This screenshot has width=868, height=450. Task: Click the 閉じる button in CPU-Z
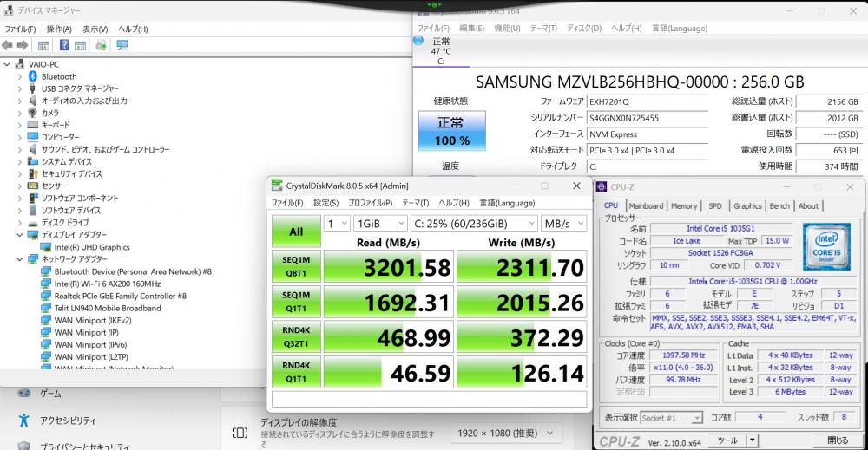coord(838,440)
